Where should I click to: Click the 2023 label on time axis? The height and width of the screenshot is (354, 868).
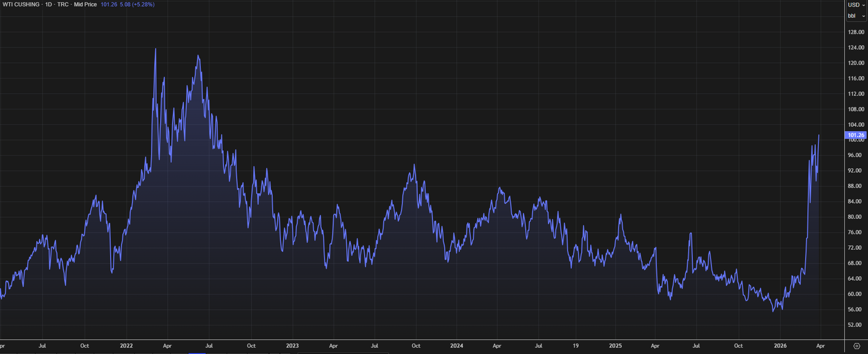pyautogui.click(x=292, y=346)
